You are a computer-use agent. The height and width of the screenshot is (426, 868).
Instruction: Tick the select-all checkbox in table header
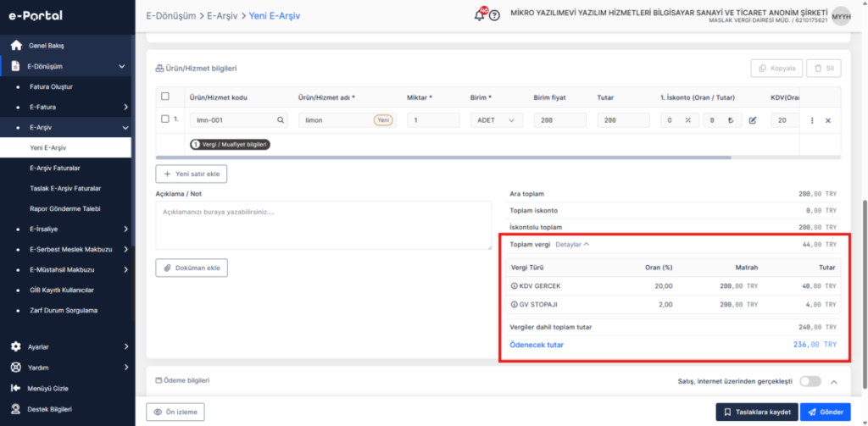165,97
